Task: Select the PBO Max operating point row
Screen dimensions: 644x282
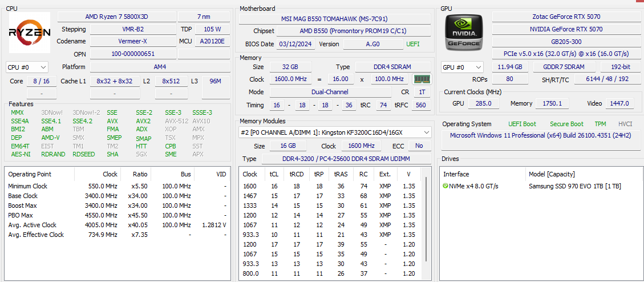Action: pos(118,215)
